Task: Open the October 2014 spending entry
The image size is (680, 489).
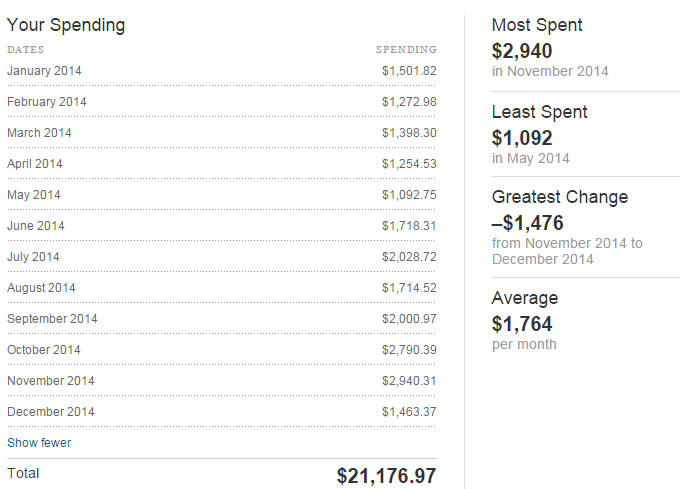Action: (x=222, y=350)
